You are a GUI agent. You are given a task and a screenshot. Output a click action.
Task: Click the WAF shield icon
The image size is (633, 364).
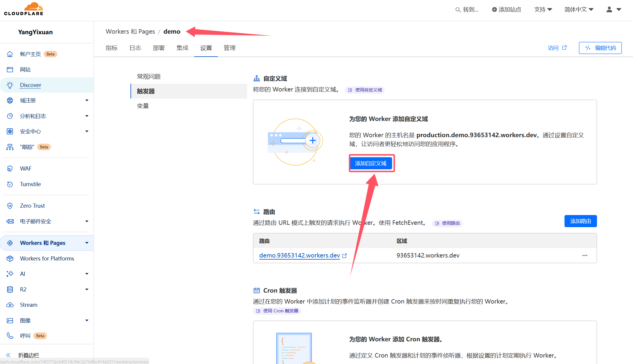(x=10, y=168)
